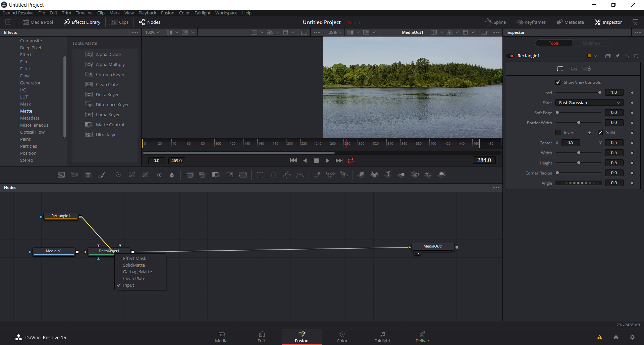The width and height of the screenshot is (644, 345).
Task: Open the Settings tab icon in Inspector
Action: [x=587, y=69]
